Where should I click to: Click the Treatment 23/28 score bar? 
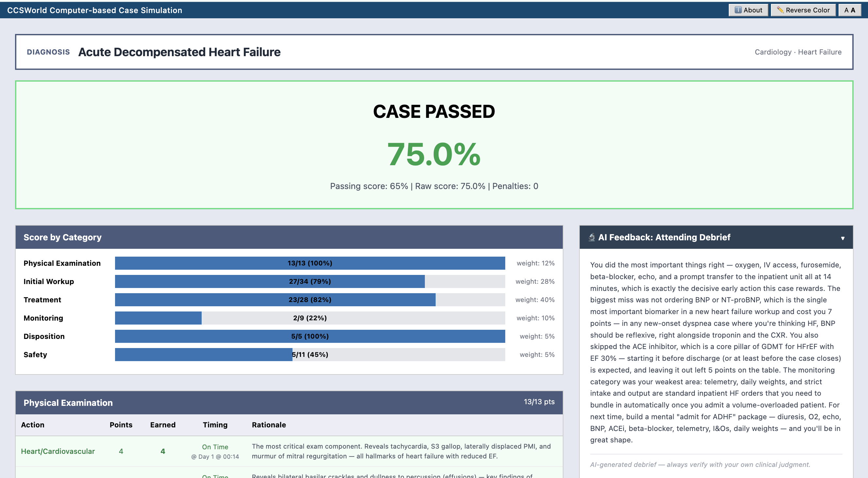click(310, 300)
